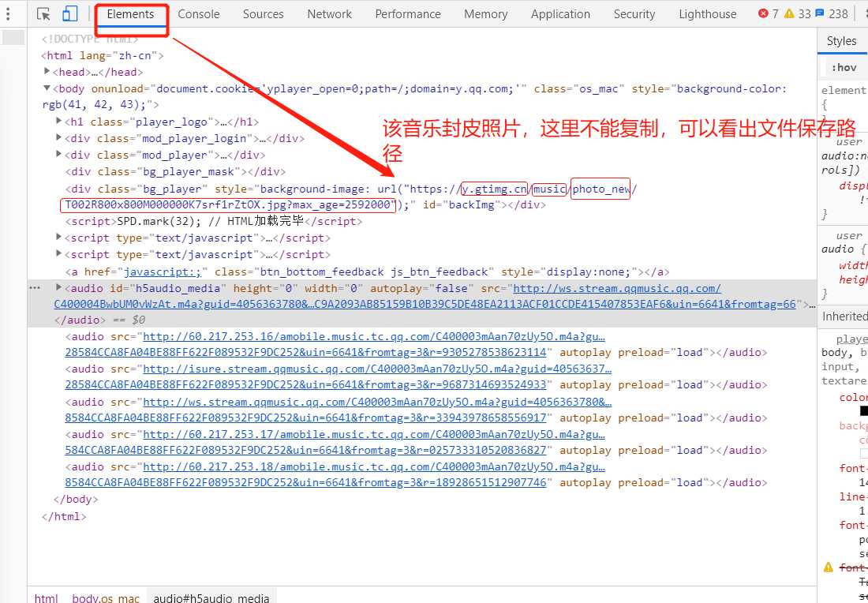This screenshot has height=603, width=868.
Task: Select the Network tab
Action: coord(329,14)
